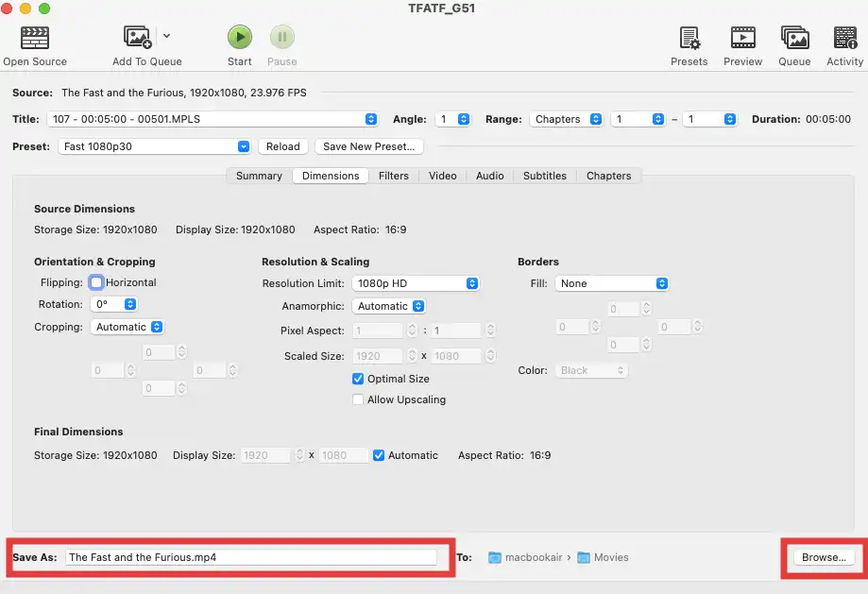Open the Activity log icon
The width and height of the screenshot is (868, 594).
point(845,38)
